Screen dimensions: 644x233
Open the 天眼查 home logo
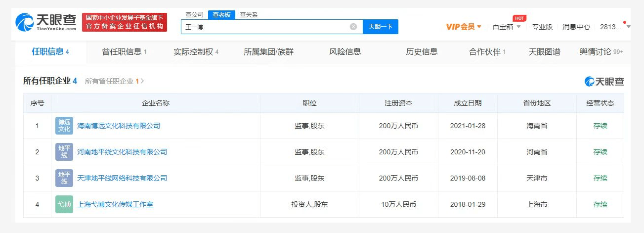pos(46,22)
